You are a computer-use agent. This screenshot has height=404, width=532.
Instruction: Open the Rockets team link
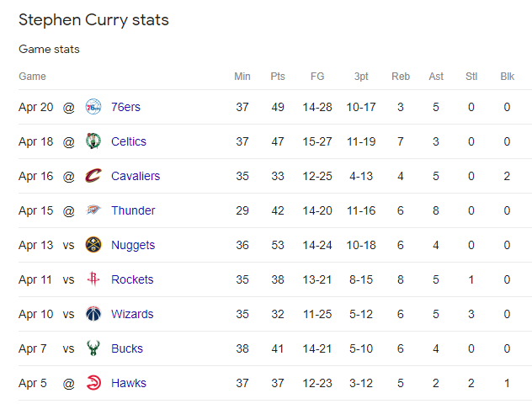132,279
